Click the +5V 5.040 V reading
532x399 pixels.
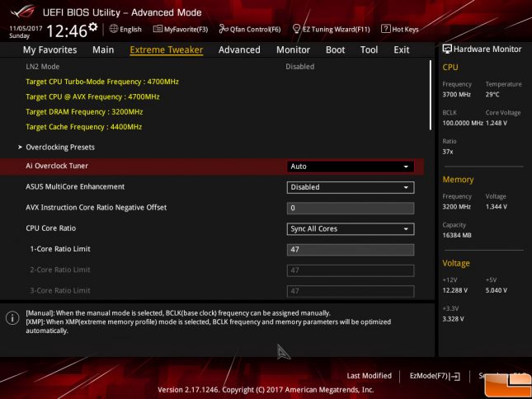coord(496,290)
